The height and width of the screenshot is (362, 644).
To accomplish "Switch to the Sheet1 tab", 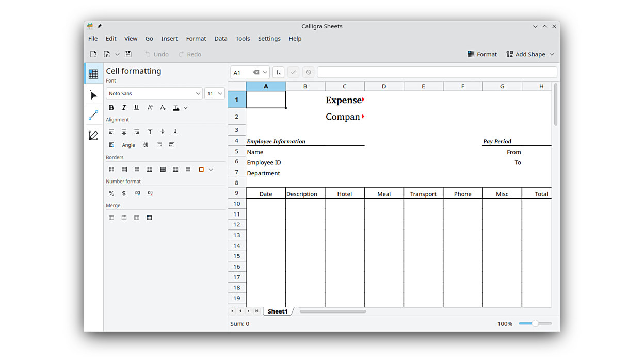I will pos(278,311).
